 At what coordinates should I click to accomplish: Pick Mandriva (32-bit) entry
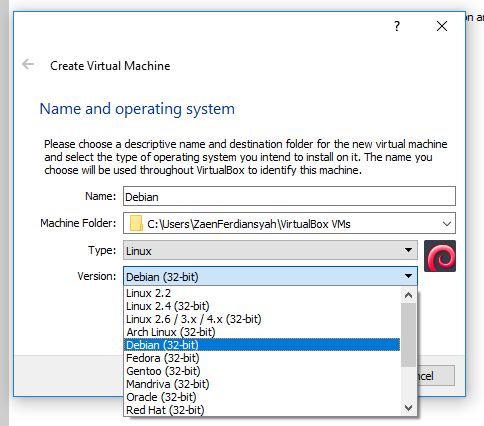262,384
